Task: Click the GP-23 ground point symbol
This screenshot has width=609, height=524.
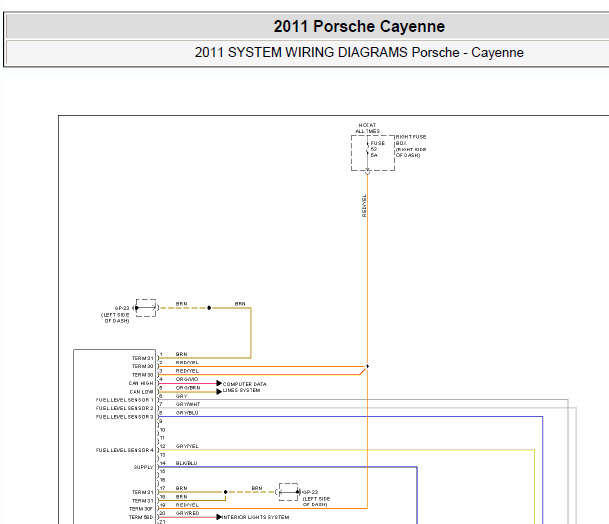Action: (146, 308)
